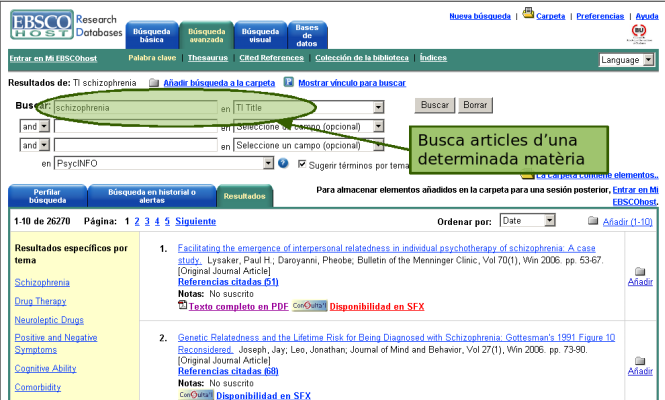Click Siguiente pagination link
The image size is (665, 400).
[196, 221]
